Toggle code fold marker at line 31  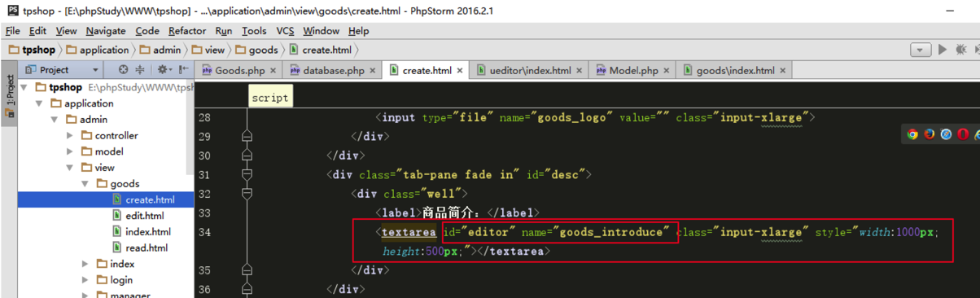[247, 174]
